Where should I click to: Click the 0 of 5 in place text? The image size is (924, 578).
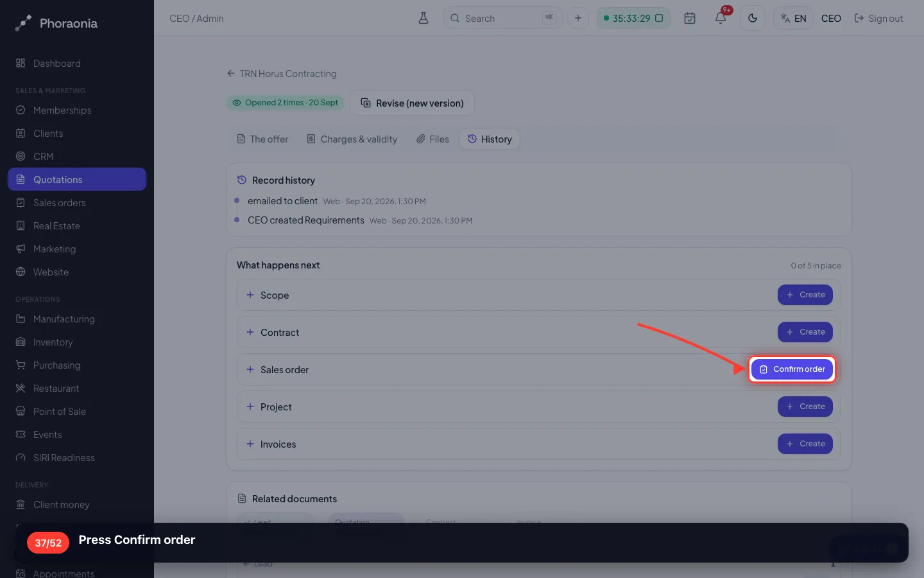pos(816,266)
